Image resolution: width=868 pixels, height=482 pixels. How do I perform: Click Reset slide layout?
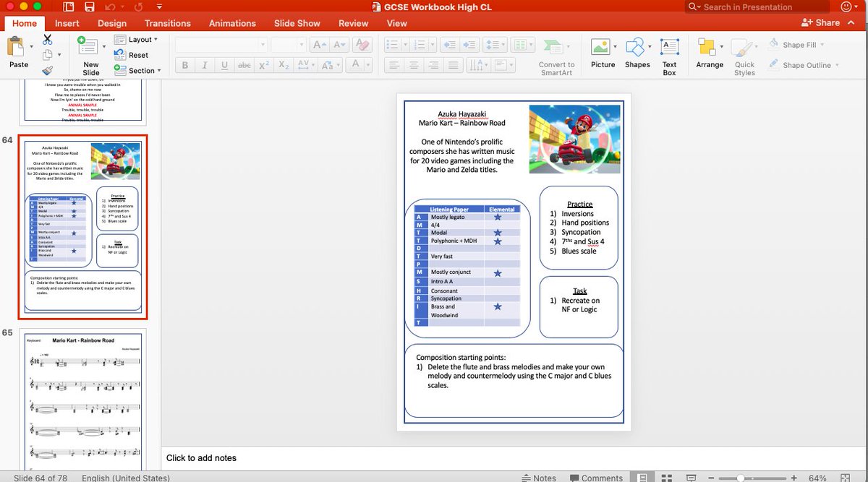point(132,55)
